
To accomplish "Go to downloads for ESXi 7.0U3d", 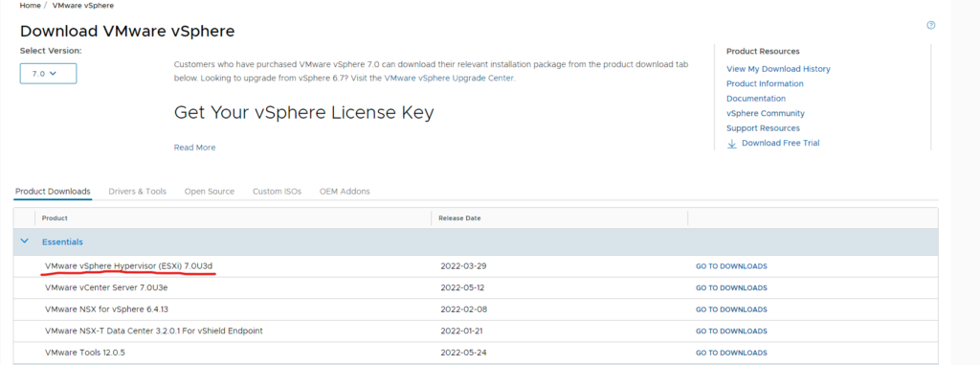I will [731, 266].
